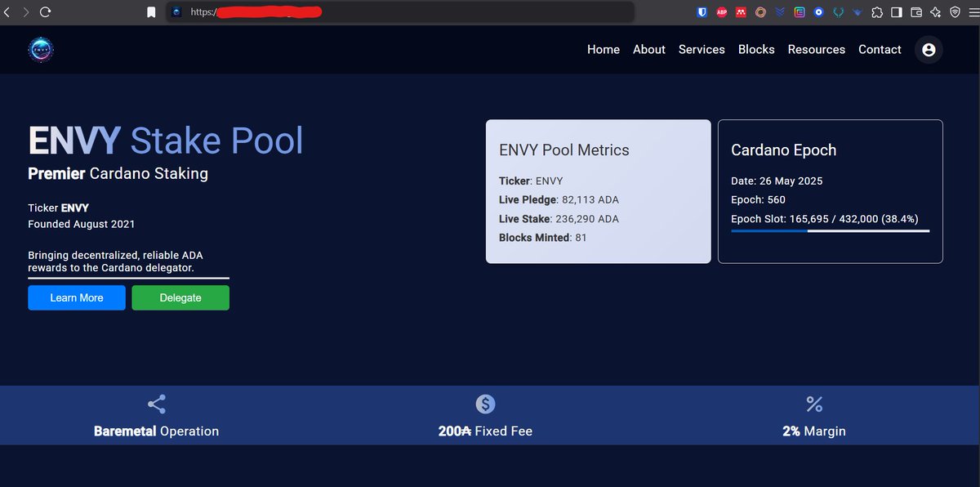Open the Leo AI sparkle icon
980x487 pixels.
[x=936, y=12]
